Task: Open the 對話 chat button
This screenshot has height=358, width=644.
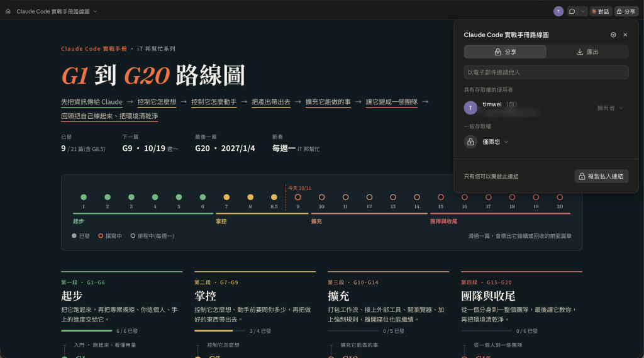Action: point(600,11)
